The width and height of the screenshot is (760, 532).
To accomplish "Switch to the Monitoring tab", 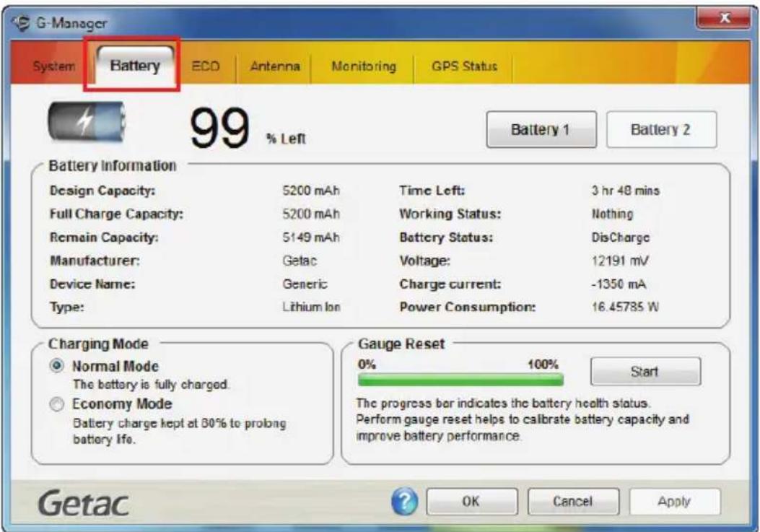I will point(364,66).
